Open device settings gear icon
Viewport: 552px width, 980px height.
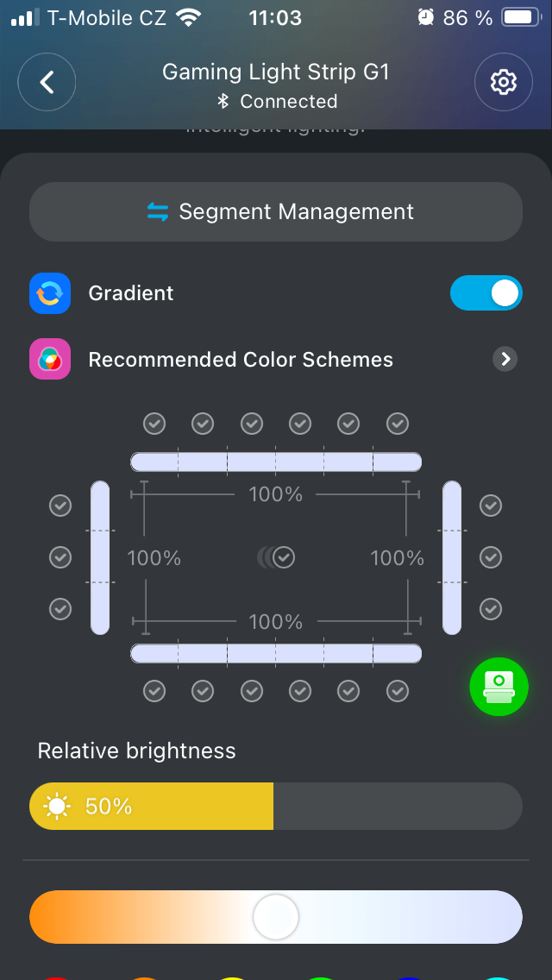pyautogui.click(x=503, y=82)
